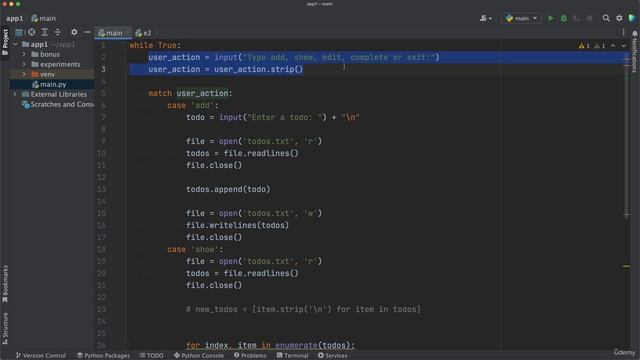Click yellow warning stripe mark on scrollbar
Image resolution: width=640 pixels, height=360 pixels.
[x=627, y=266]
